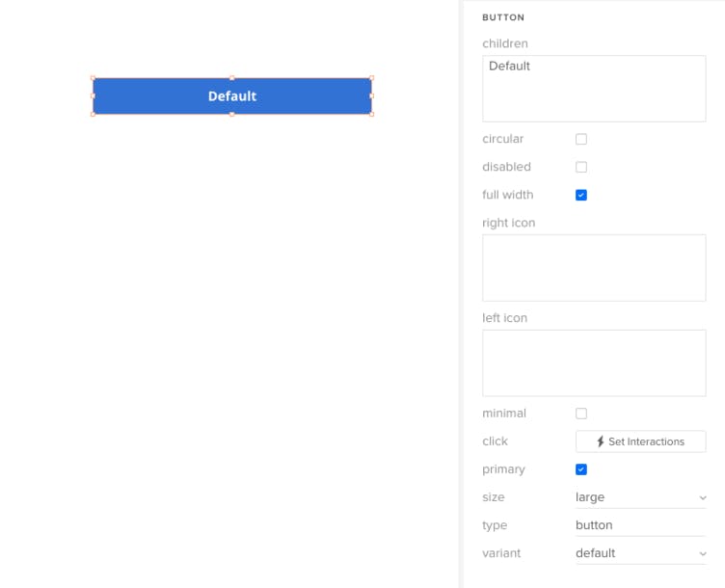725x588 pixels.
Task: Expand the variant dropdown
Action: click(640, 553)
